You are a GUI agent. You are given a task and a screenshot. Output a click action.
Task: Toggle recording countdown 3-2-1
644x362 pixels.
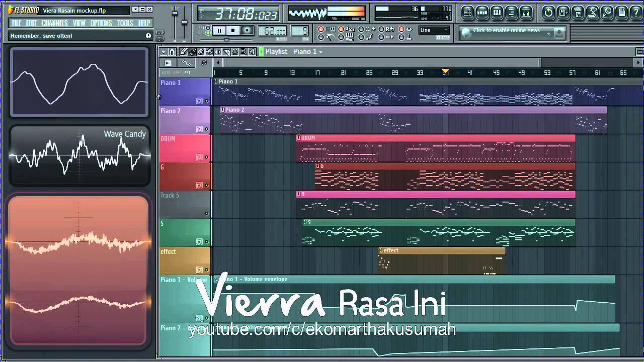341,30
